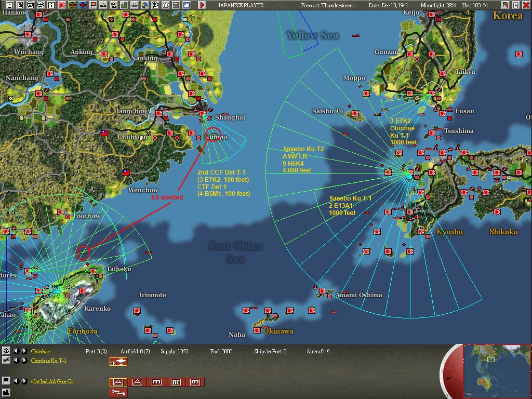
Task: Open the OP toolbar button
Action: 166,5
